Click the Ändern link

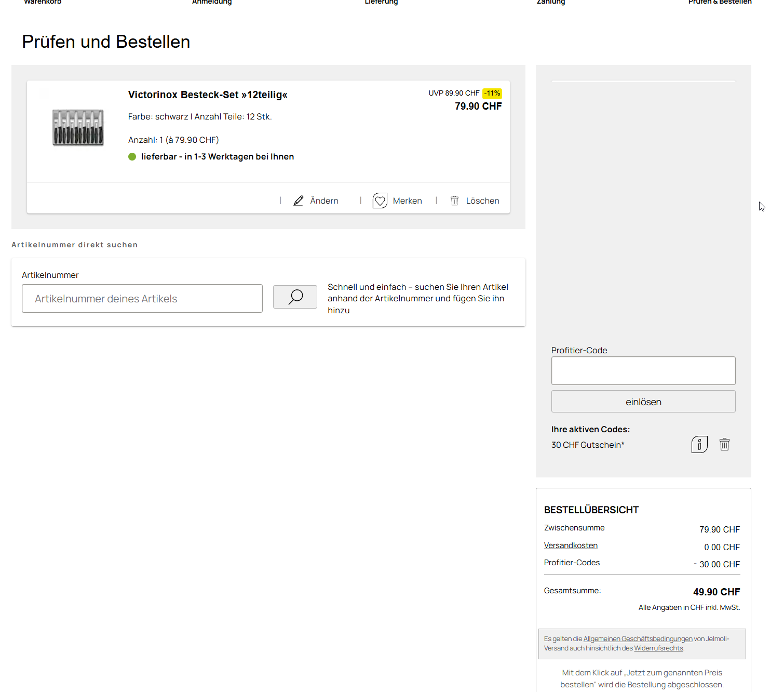point(324,201)
